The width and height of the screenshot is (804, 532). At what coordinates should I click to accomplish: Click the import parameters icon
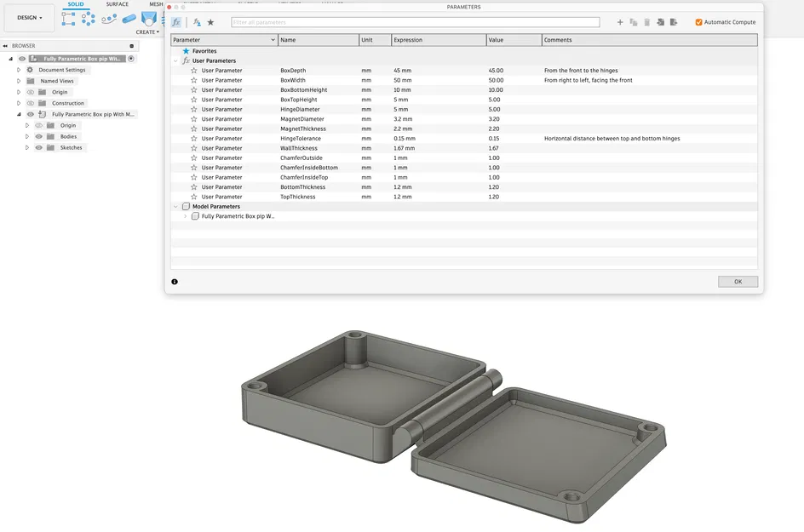(x=661, y=22)
